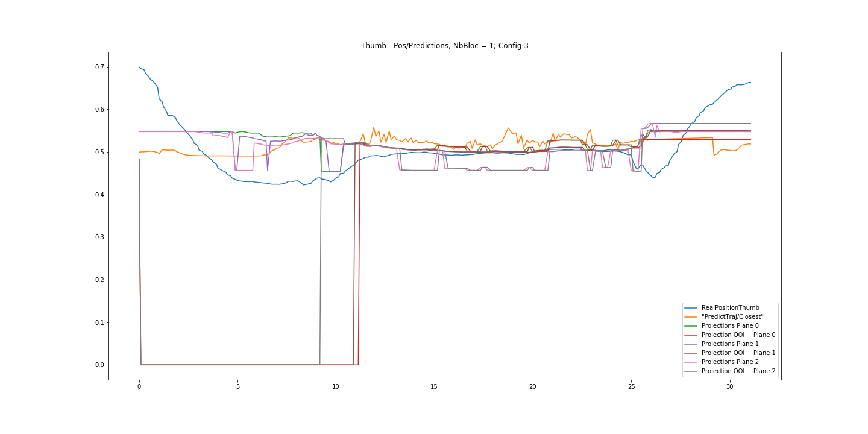Select the 'RealPositionThumb' legend text label

[730, 308]
